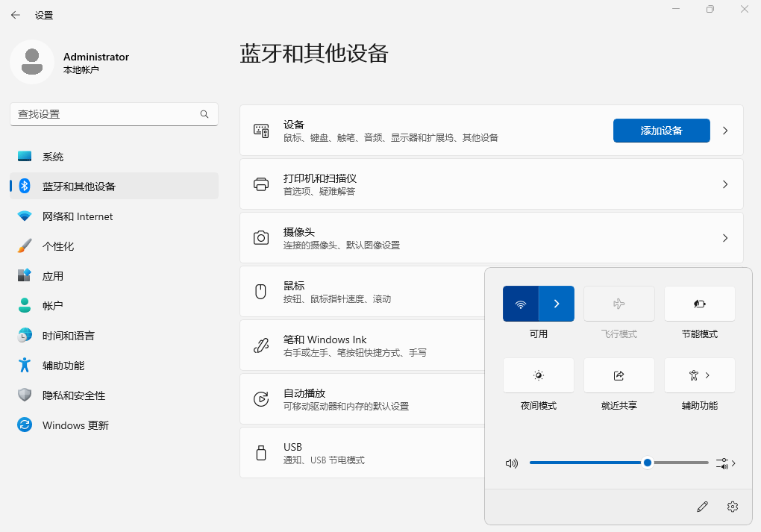The height and width of the screenshot is (532, 761).
Task: Click the 查找设置 search field
Action: pos(114,114)
